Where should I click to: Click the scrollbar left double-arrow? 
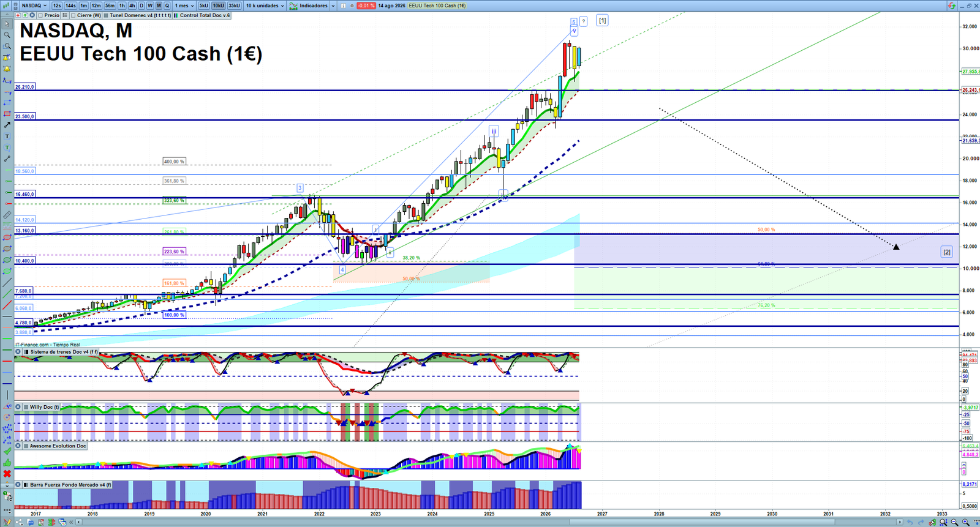[71, 522]
